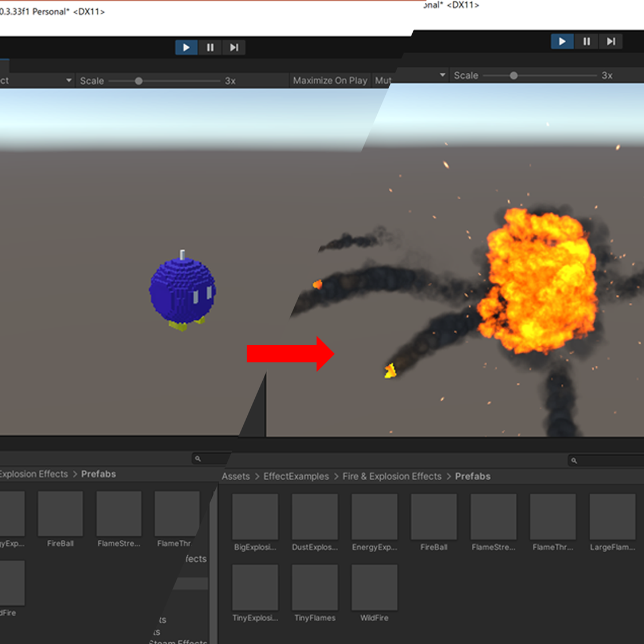Select the BigExplosi... prefab in the right window
The width and height of the screenshot is (644, 644).
click(255, 523)
